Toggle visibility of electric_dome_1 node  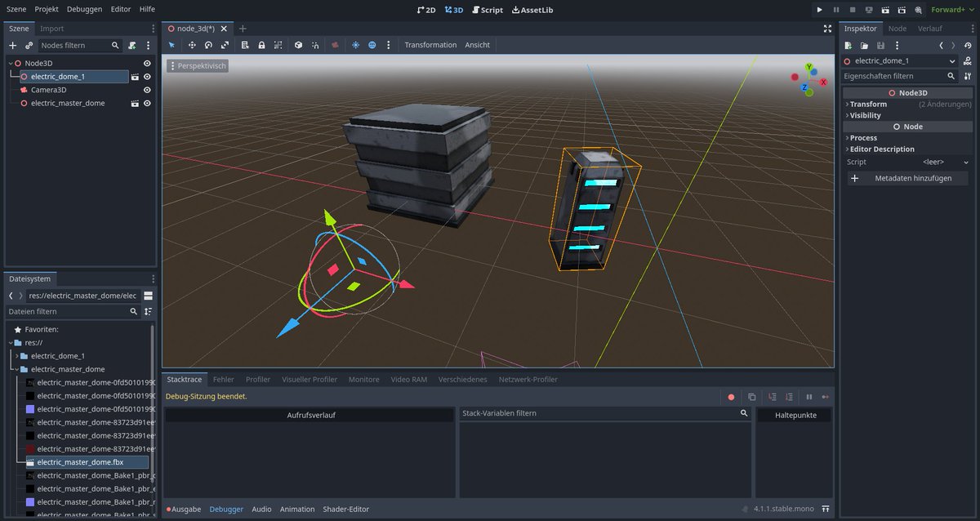coord(147,76)
